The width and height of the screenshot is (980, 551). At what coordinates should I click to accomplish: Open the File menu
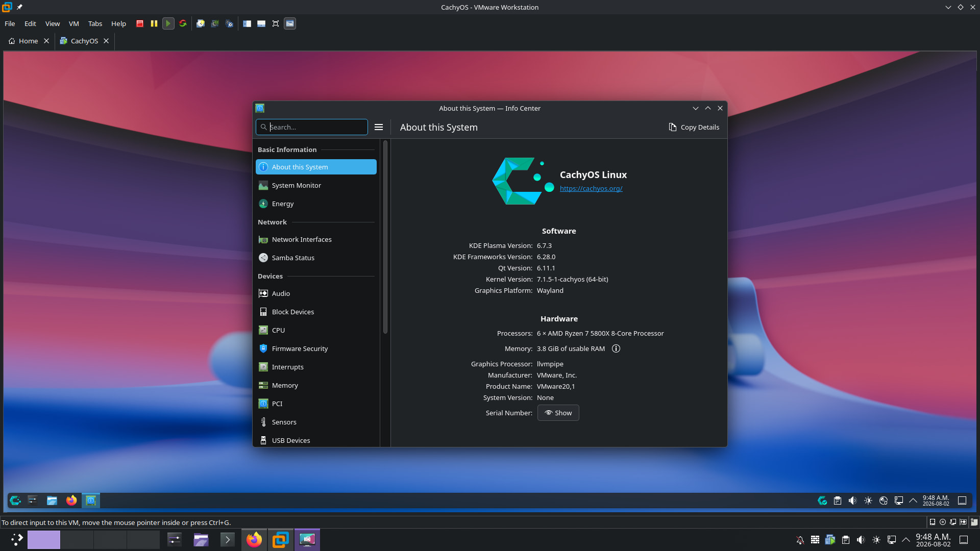point(10,23)
